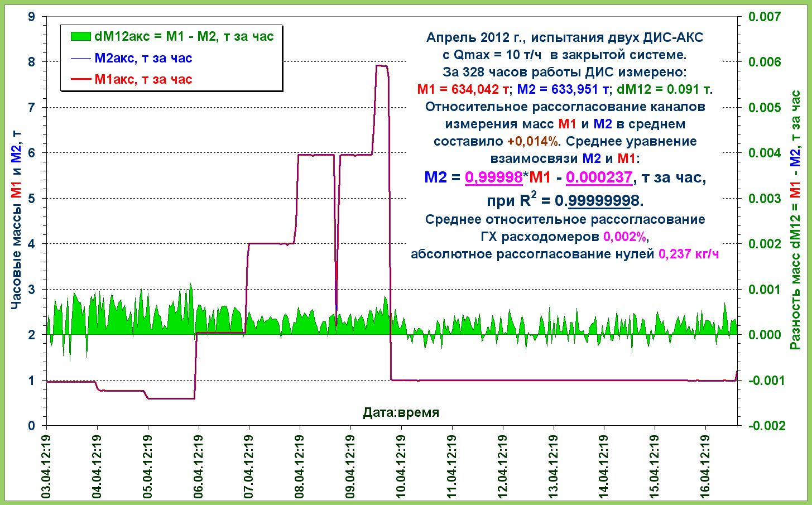Click the heading "Апрель 2012 г., испытания двух ДИС-АКС"
The height and width of the screenshot is (505, 812).
[564, 37]
